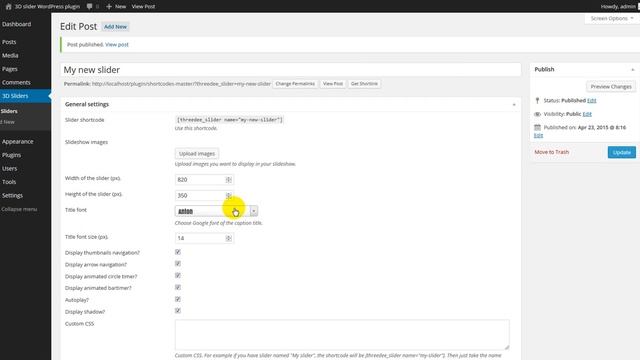The height and width of the screenshot is (360, 640).
Task: Click the Upload images button
Action: (x=197, y=153)
